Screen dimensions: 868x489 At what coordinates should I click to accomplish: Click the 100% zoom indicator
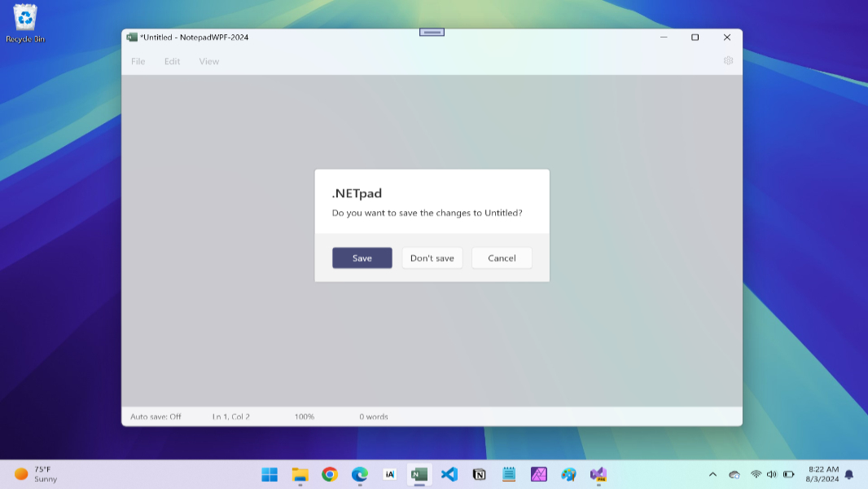point(305,416)
